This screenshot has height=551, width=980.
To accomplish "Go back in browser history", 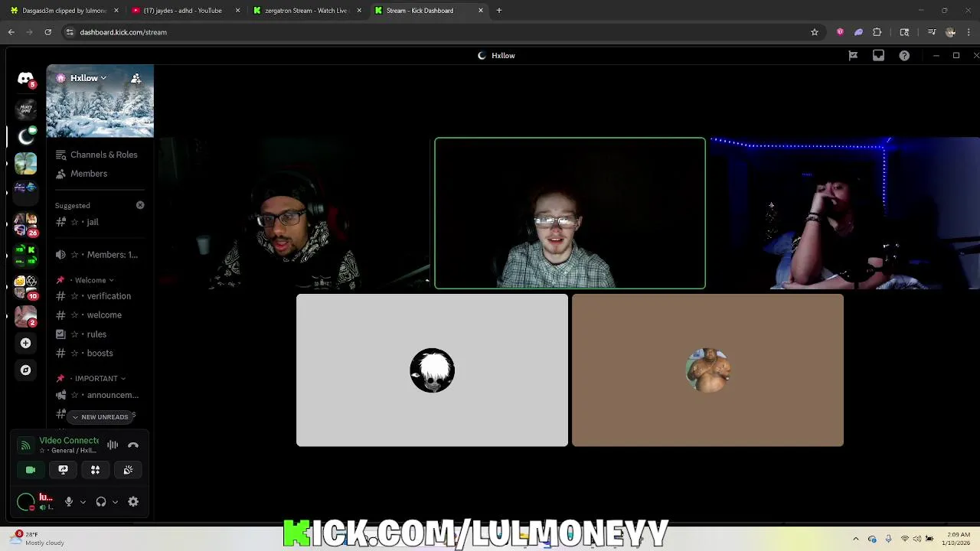I will coord(11,32).
